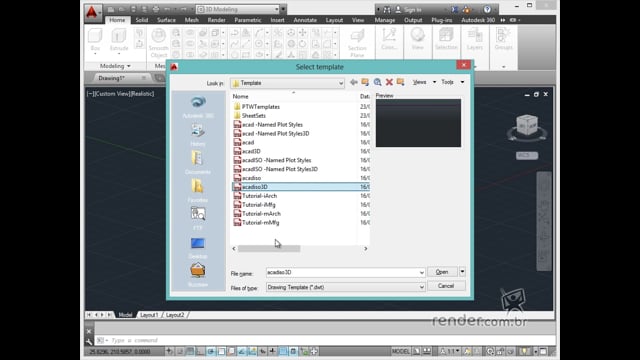
Task: Open the Help question mark icon
Action: coord(487,9)
